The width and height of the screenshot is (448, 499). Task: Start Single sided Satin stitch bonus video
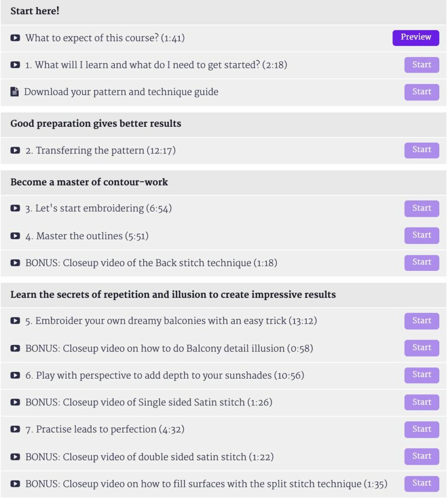coord(422,402)
